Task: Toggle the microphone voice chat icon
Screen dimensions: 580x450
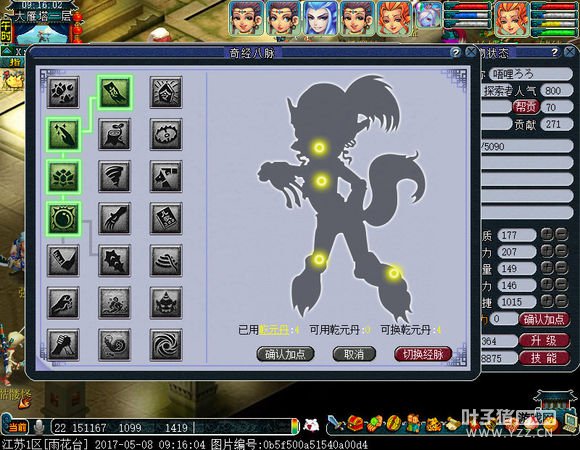Action: (x=38, y=427)
